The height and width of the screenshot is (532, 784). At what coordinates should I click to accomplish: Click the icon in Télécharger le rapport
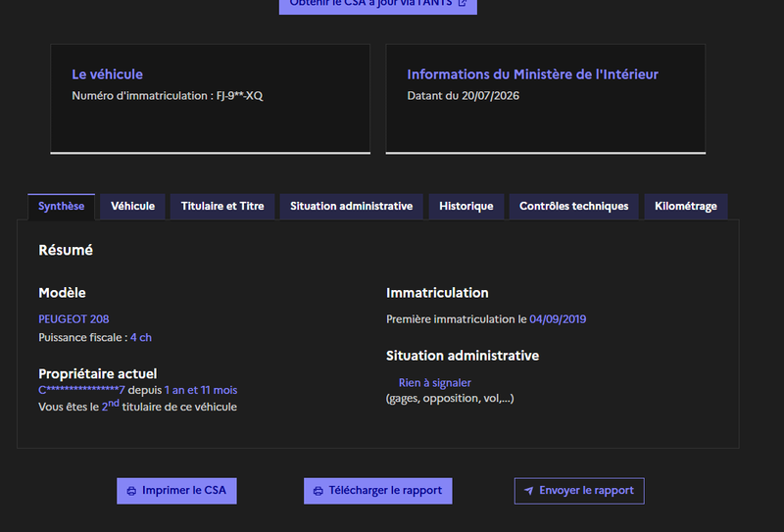click(x=318, y=491)
